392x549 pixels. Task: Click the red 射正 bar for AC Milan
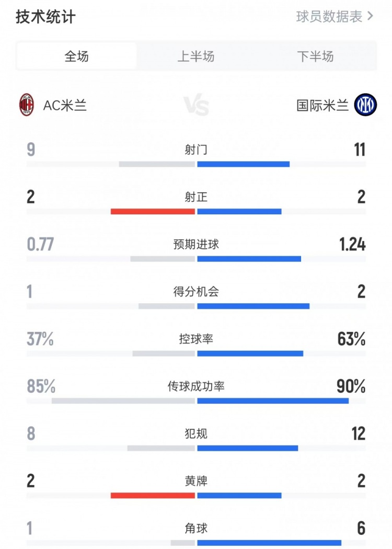(153, 211)
